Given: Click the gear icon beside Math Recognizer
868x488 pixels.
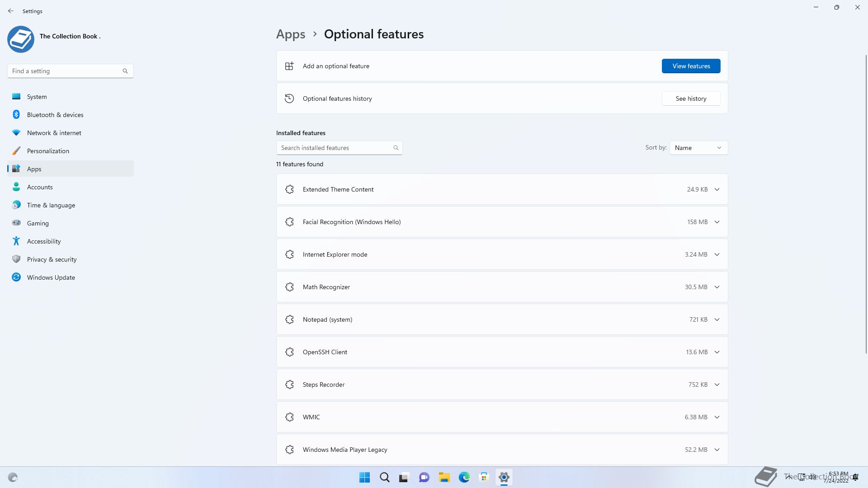Looking at the screenshot, I should tap(290, 287).
